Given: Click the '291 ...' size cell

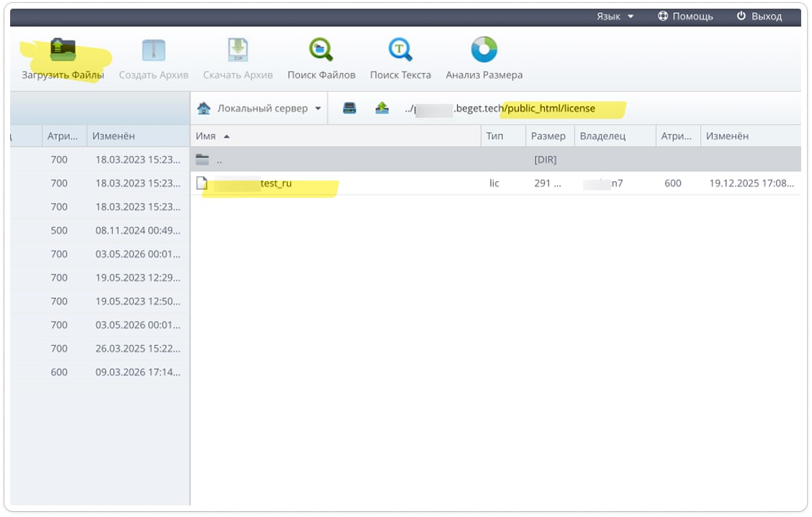Looking at the screenshot, I should (547, 183).
